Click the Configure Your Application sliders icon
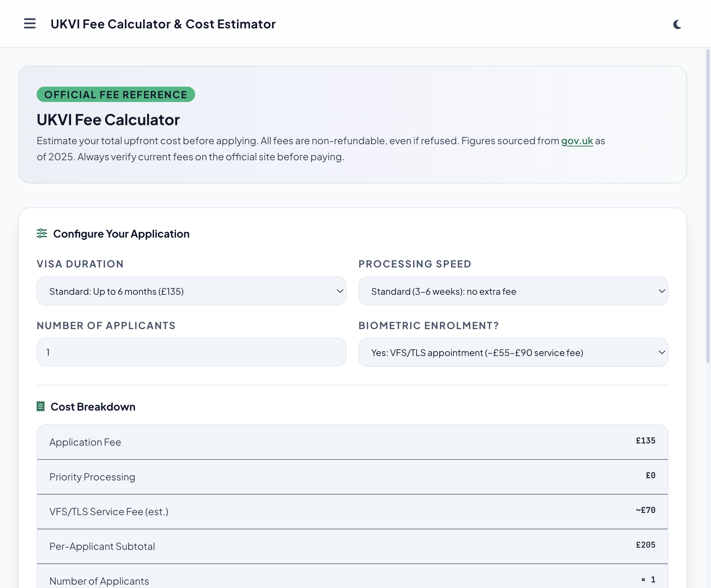Screen dimensions: 711x588 click(x=42, y=233)
